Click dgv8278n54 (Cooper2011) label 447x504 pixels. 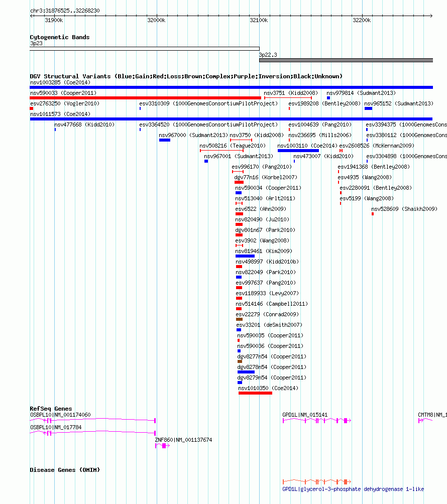coord(272,367)
